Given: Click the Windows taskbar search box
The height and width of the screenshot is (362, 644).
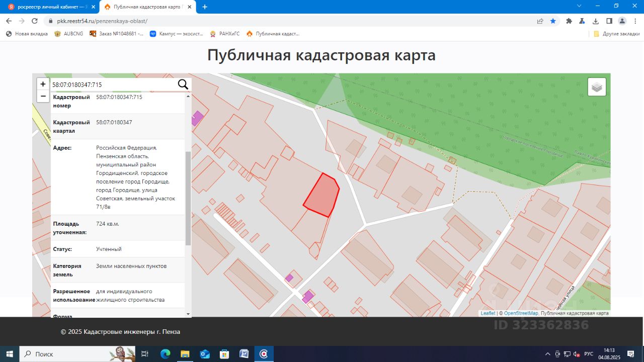Looking at the screenshot, I should click(78, 354).
